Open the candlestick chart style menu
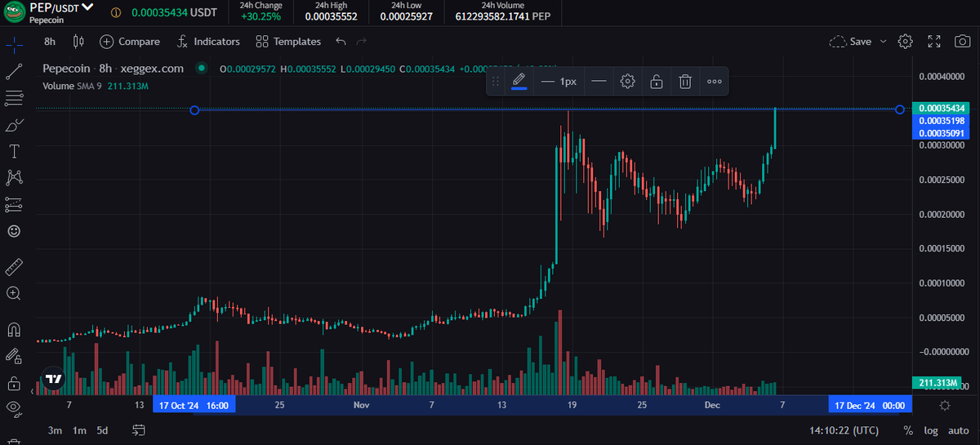This screenshot has width=980, height=445. [78, 41]
